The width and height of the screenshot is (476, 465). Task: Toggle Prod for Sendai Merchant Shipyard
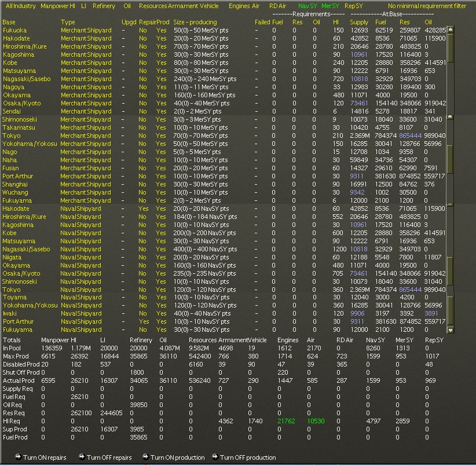(161, 111)
